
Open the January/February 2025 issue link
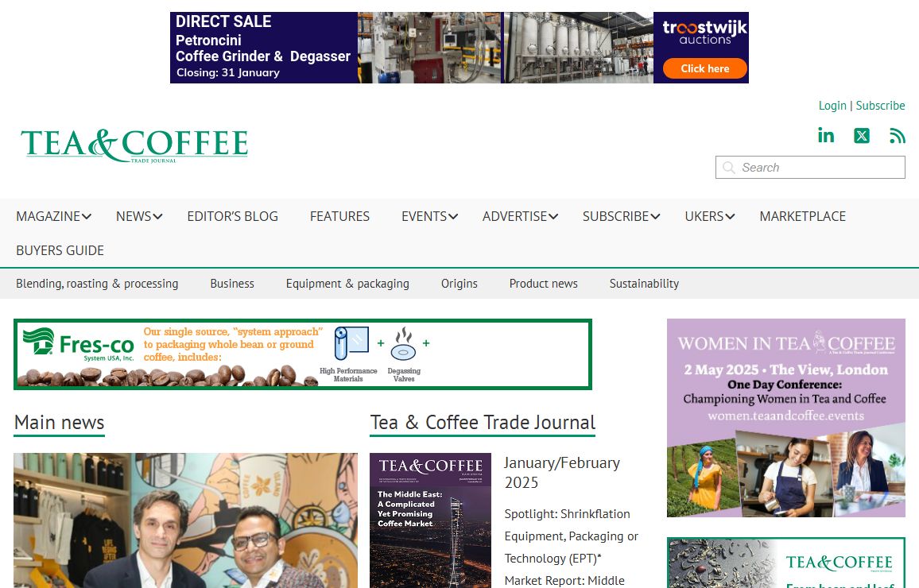click(561, 473)
